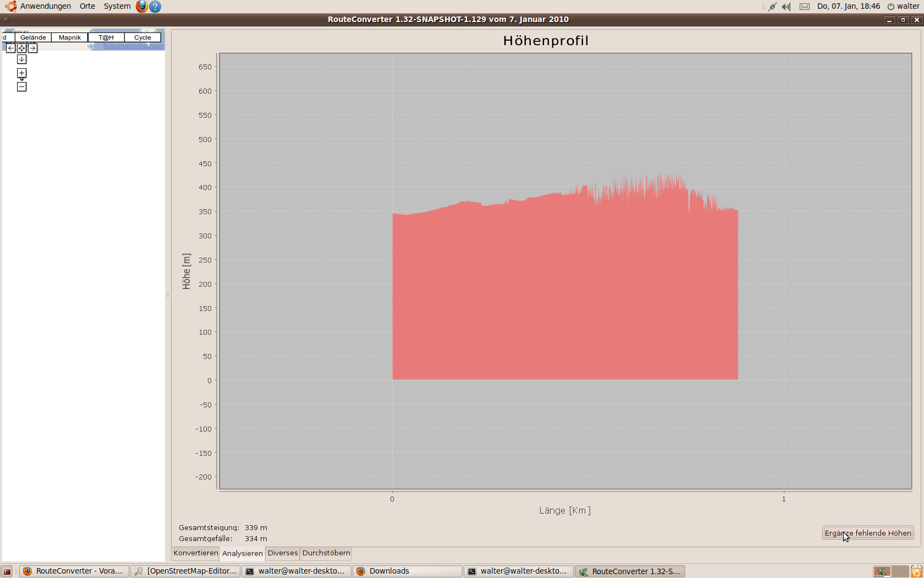Recenter map using the center arrows icon

tap(21, 48)
